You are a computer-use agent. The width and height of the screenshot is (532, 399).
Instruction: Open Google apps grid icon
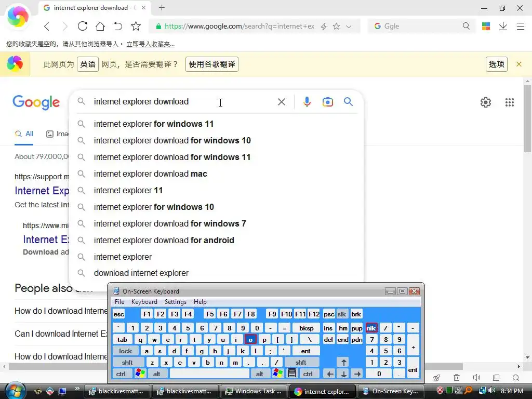pos(509,102)
